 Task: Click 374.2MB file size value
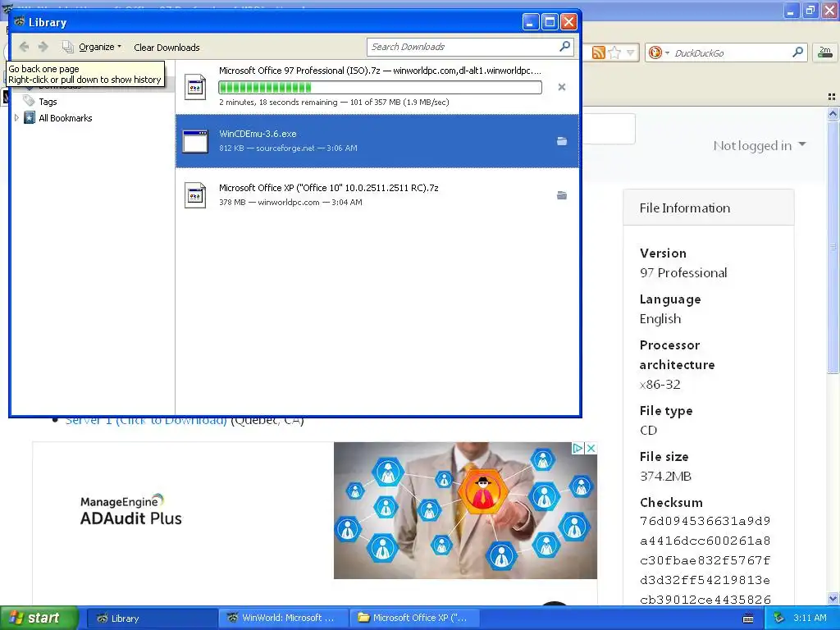tap(665, 477)
